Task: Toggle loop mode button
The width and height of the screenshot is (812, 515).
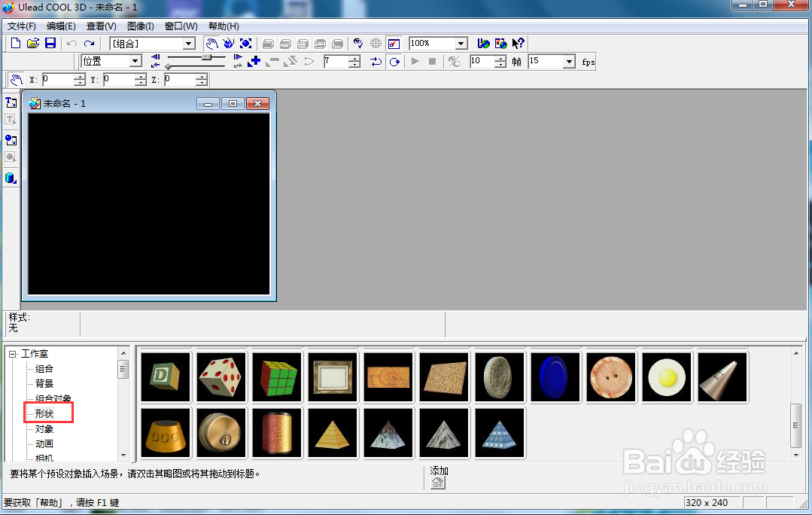Action: [394, 62]
